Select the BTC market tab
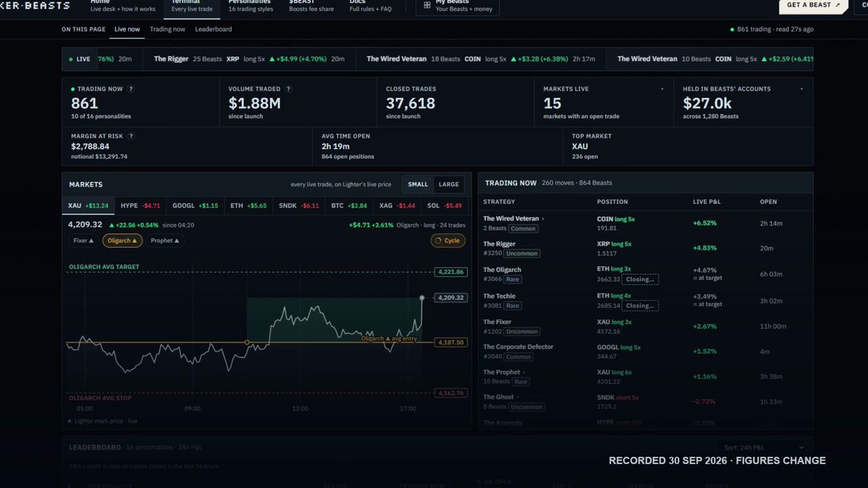 350,205
